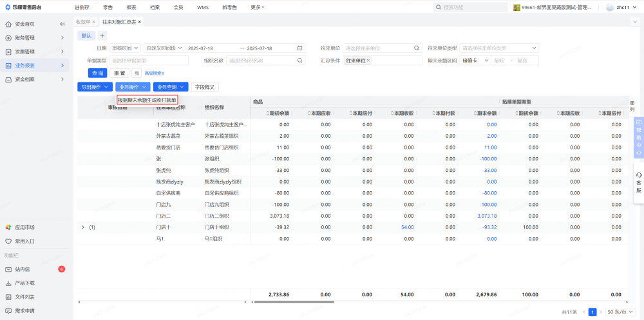
Task: Close the 收款单 tab
Action: (94, 22)
